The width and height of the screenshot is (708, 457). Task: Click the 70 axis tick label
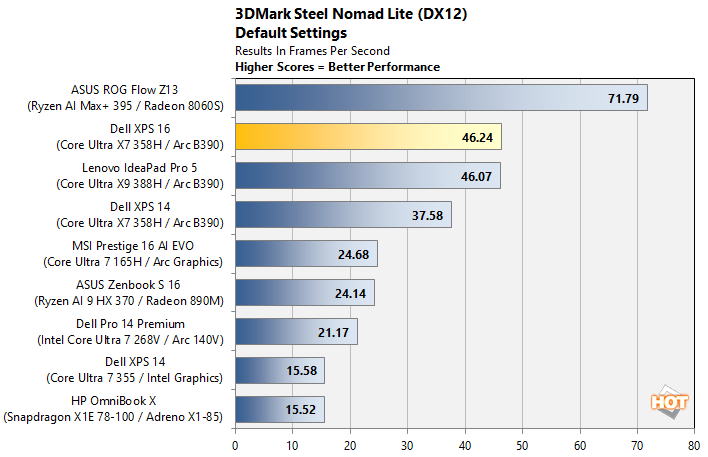click(637, 446)
